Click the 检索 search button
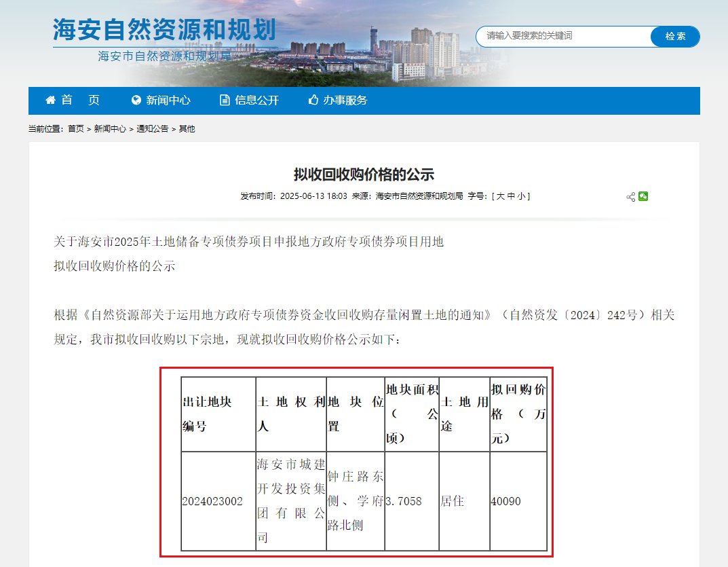The height and width of the screenshot is (567, 728). tap(675, 36)
